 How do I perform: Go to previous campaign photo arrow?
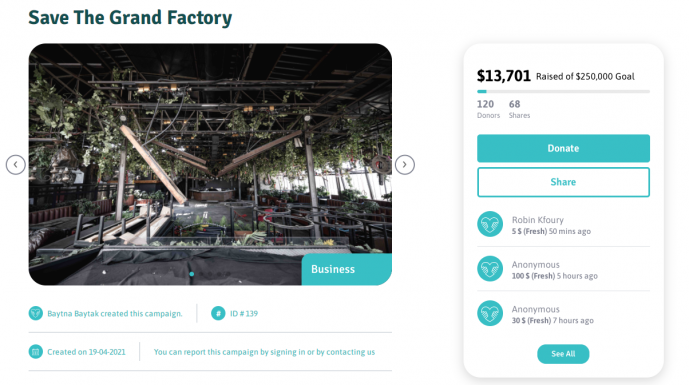pos(15,165)
